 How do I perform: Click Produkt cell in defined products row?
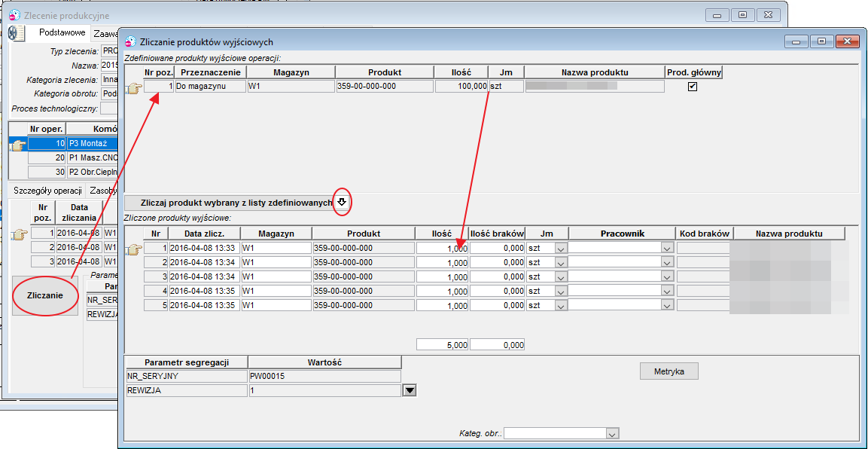click(x=384, y=87)
